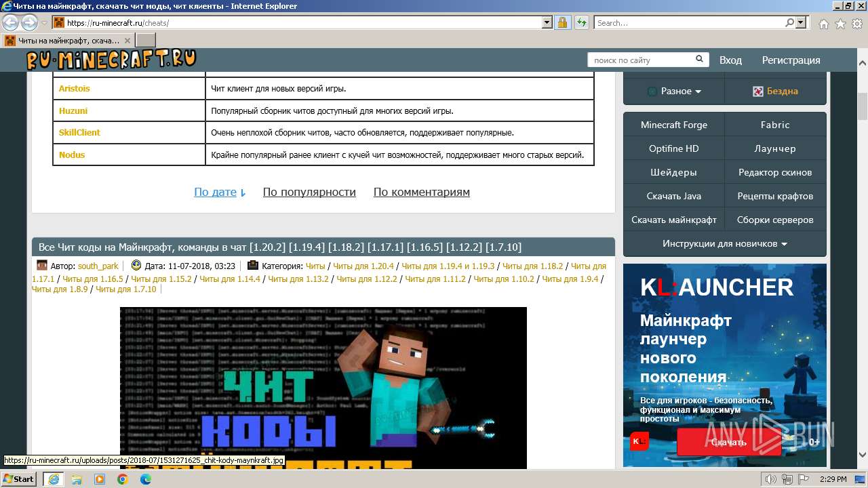Click the taskbar clock showing 2:29 PM
The width and height of the screenshot is (868, 488).
click(x=834, y=479)
